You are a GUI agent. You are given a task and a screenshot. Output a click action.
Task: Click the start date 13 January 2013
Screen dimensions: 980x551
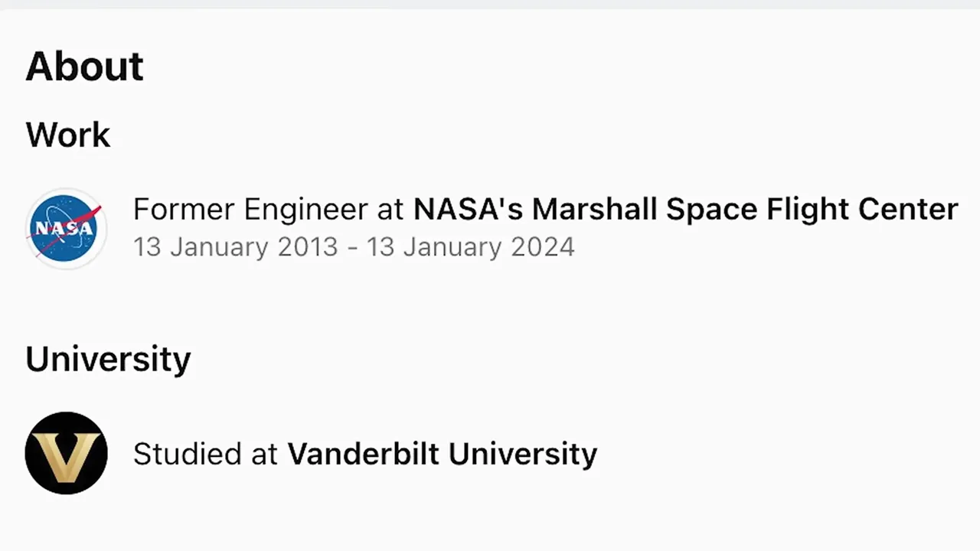pos(236,247)
